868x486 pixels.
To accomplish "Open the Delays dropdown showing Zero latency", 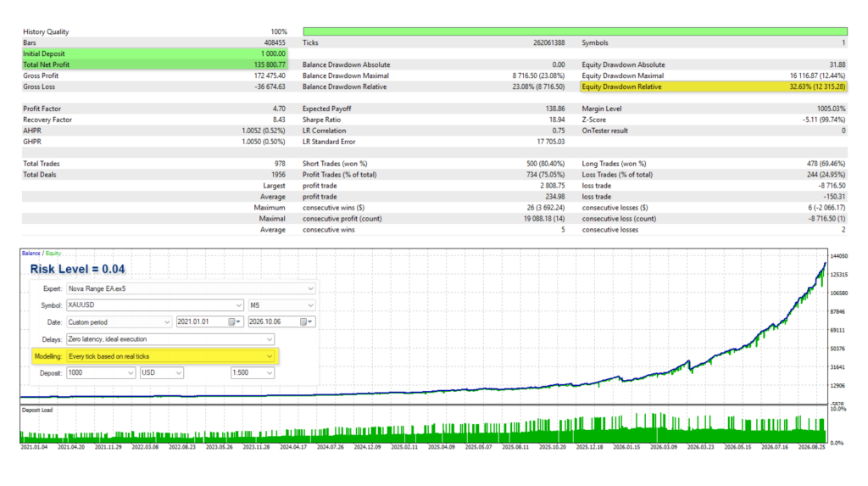I will point(270,339).
